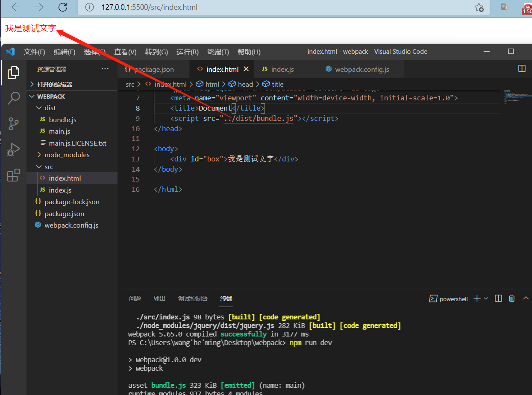The height and width of the screenshot is (395, 532).
Task: Add a new terminal with plus icon
Action: point(477,298)
